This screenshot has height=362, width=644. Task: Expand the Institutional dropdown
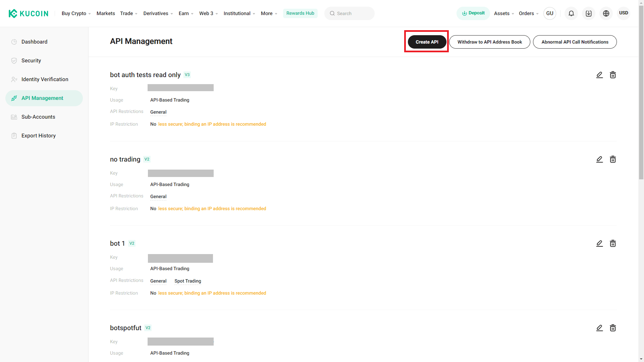click(x=239, y=13)
